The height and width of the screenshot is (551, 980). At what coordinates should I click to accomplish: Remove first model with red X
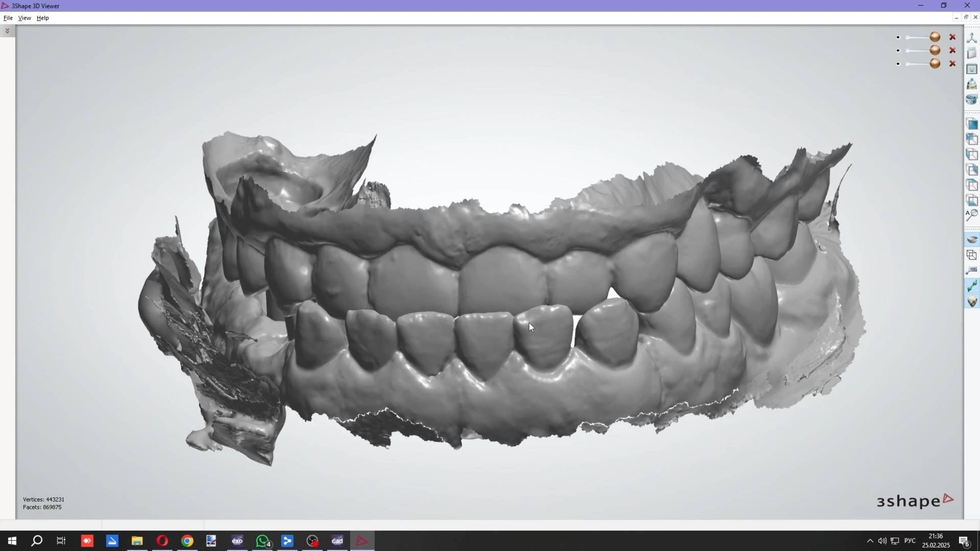click(952, 37)
